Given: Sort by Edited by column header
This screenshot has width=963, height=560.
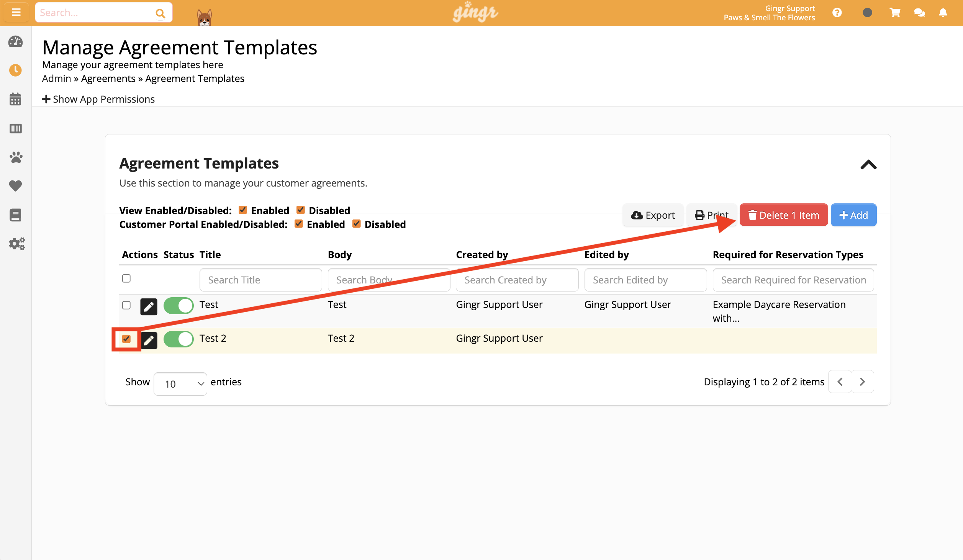Looking at the screenshot, I should [606, 255].
